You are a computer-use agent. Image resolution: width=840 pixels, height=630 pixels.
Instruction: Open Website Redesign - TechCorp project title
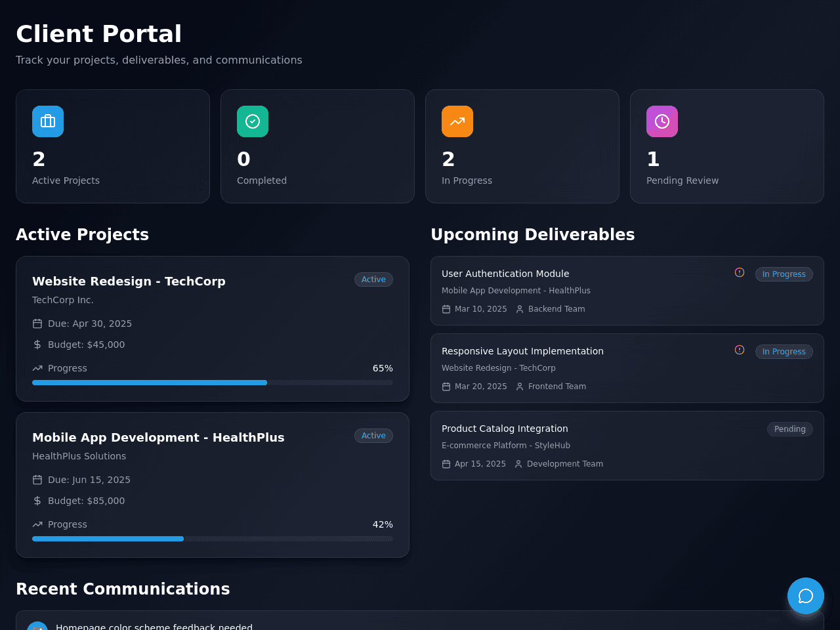pyautogui.click(x=129, y=282)
